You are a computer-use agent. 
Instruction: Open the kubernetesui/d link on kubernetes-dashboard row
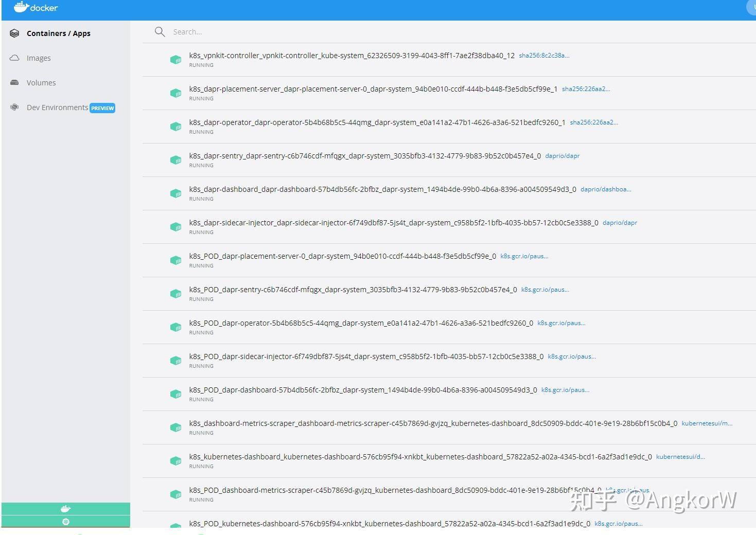(680, 456)
